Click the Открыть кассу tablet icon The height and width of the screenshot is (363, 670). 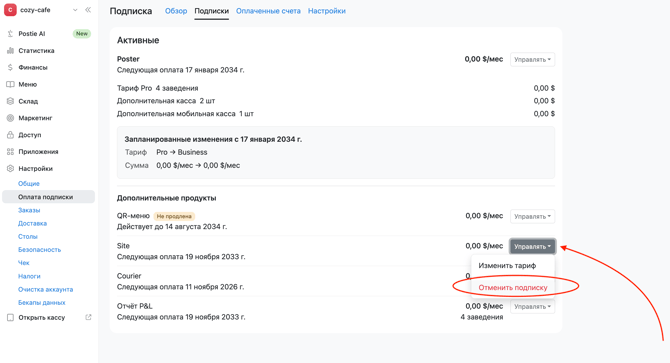pos(10,317)
